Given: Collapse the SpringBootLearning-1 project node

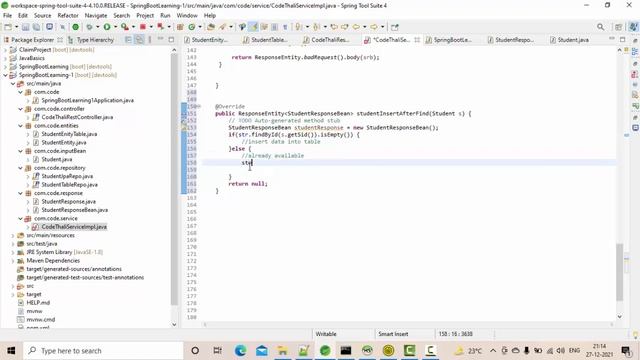Looking at the screenshot, I should tap(5, 75).
